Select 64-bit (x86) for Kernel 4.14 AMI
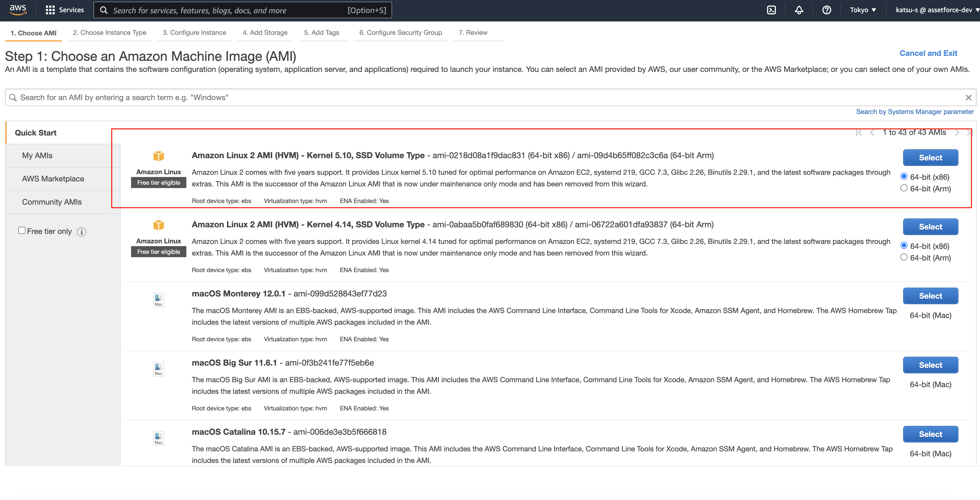 904,245
